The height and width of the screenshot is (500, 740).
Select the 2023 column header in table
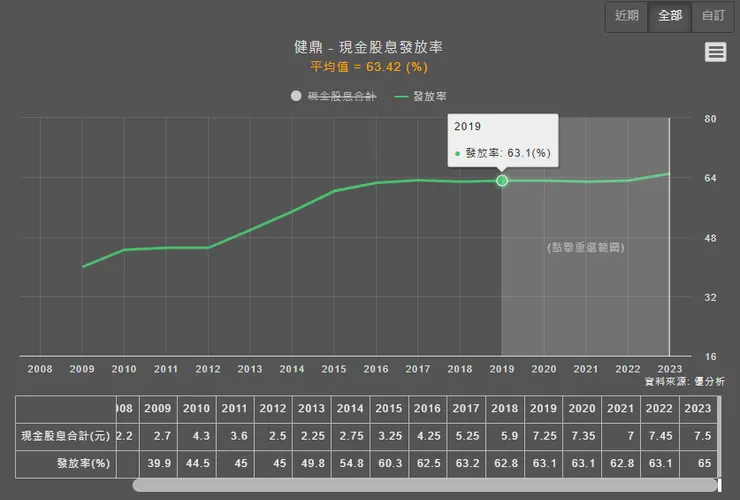click(698, 409)
